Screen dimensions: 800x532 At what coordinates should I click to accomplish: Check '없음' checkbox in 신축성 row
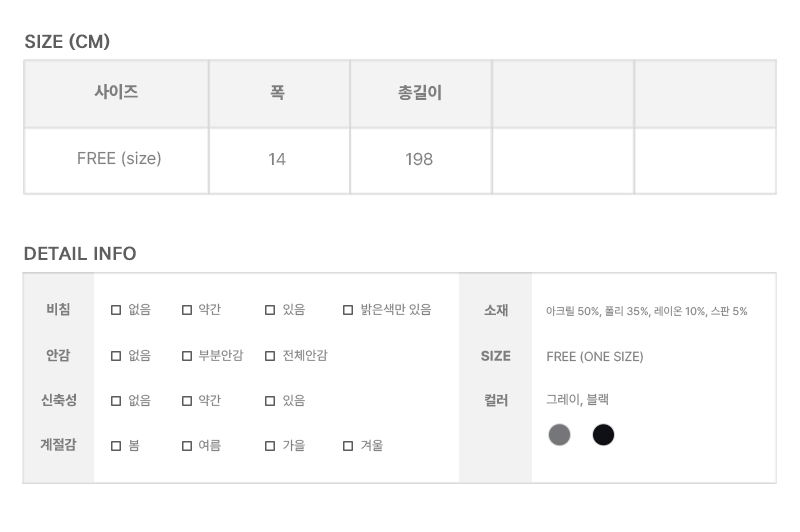(116, 400)
